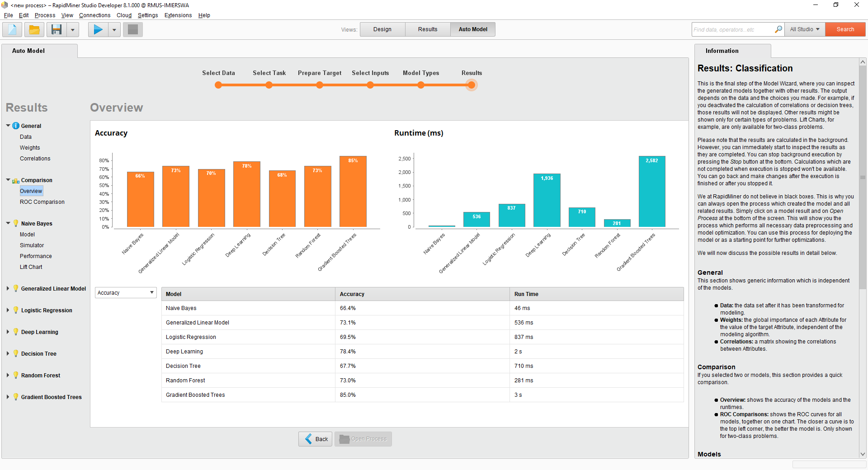Click the info icon beside General
Screen dimensions: 868x470
tap(17, 126)
